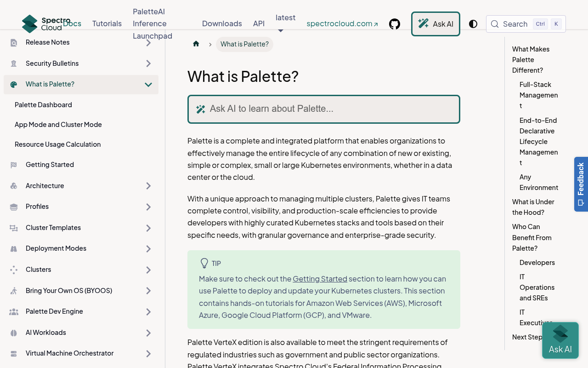Click the home breadcrumb icon

tap(196, 44)
